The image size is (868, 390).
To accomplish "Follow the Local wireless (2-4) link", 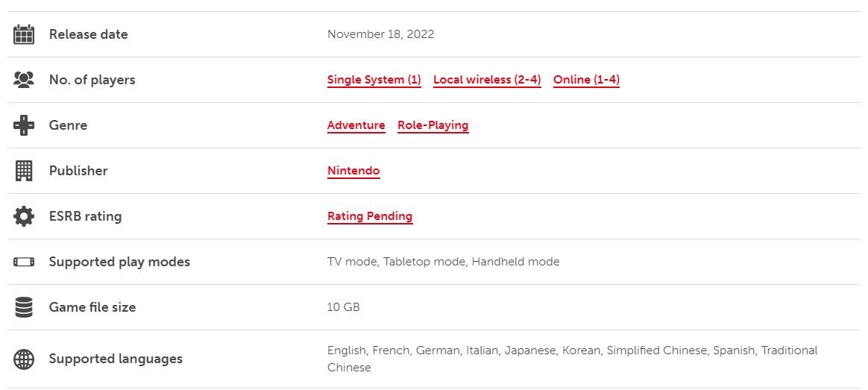I will [486, 80].
